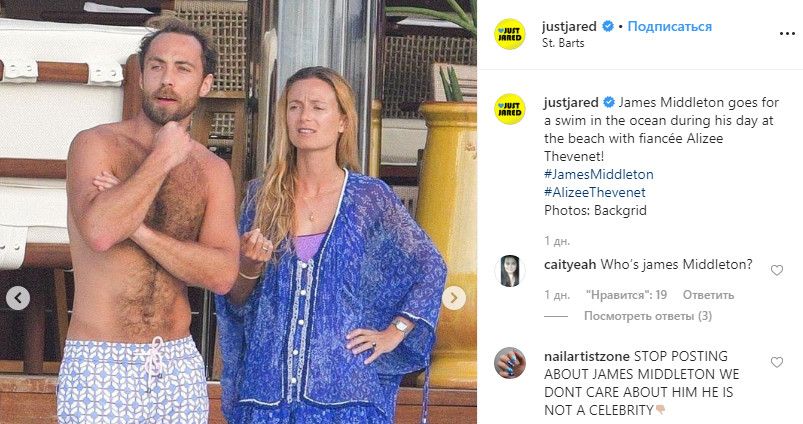Open the #JamesMiddleton hashtag
Screen dimensions: 803x424
pyautogui.click(x=599, y=175)
